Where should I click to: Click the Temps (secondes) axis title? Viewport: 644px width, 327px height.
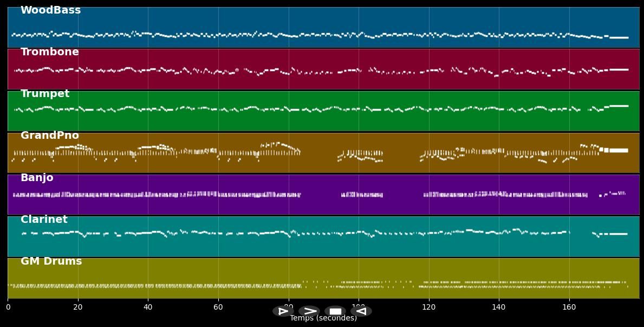[x=323, y=318]
